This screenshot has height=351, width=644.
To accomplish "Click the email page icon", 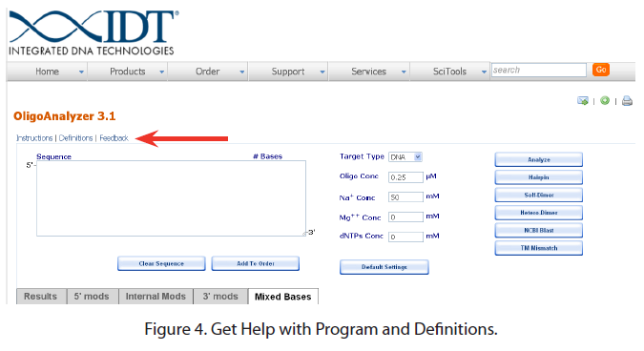I will click(582, 100).
